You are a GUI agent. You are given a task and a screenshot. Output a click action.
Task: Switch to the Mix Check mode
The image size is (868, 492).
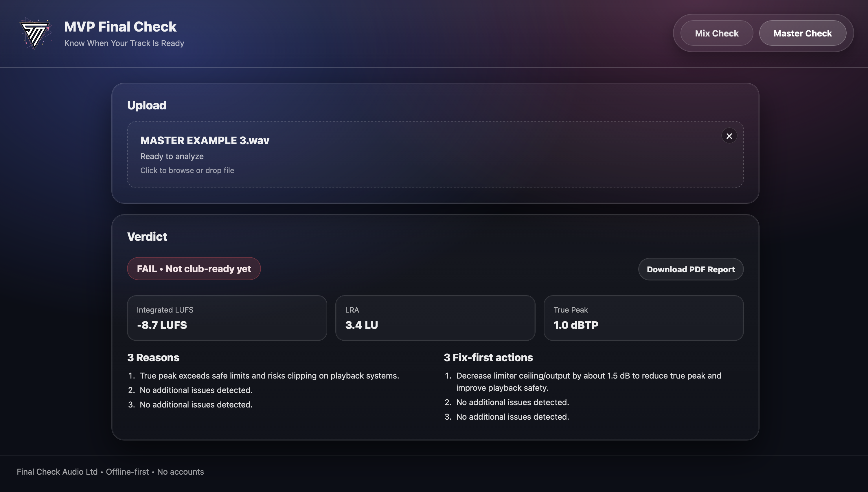716,33
